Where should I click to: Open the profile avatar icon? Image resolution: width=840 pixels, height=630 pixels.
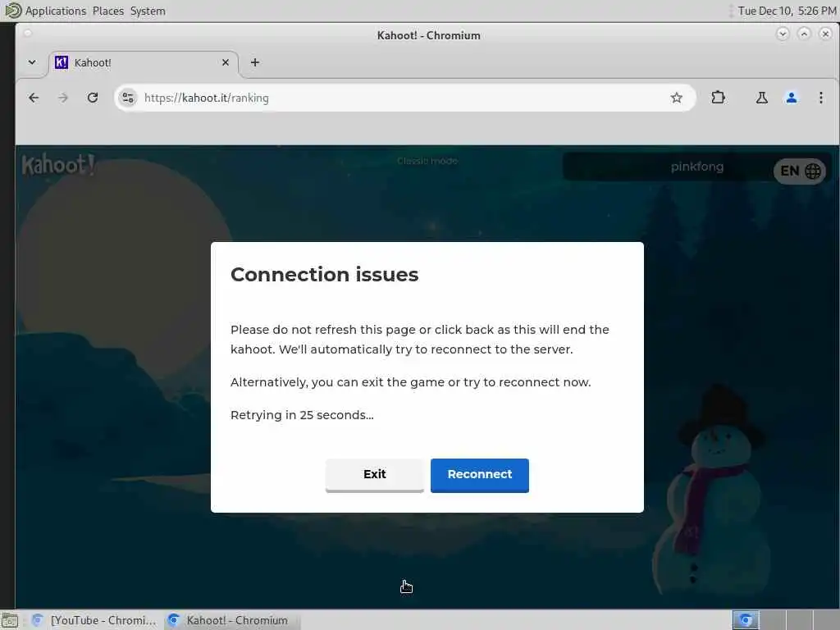792,98
